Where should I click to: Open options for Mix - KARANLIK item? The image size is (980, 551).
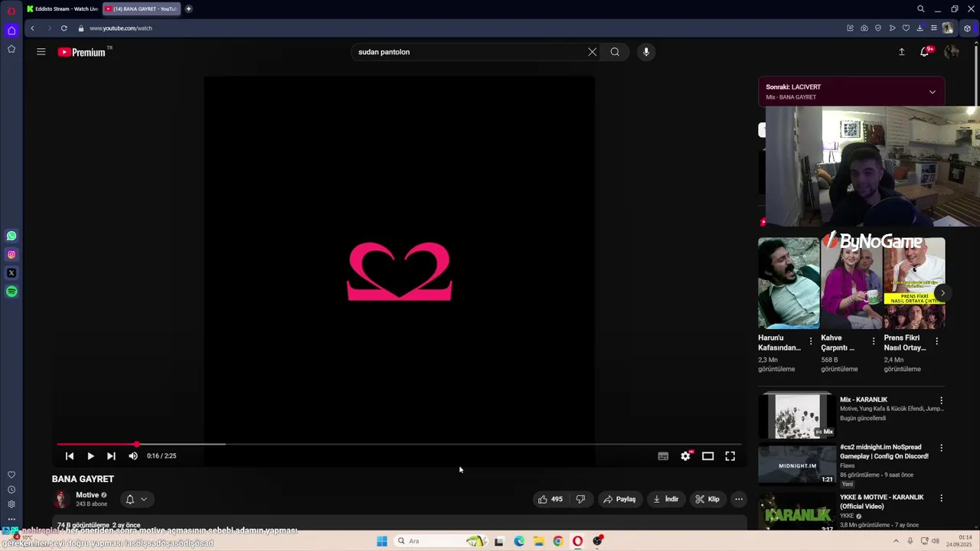(x=942, y=400)
